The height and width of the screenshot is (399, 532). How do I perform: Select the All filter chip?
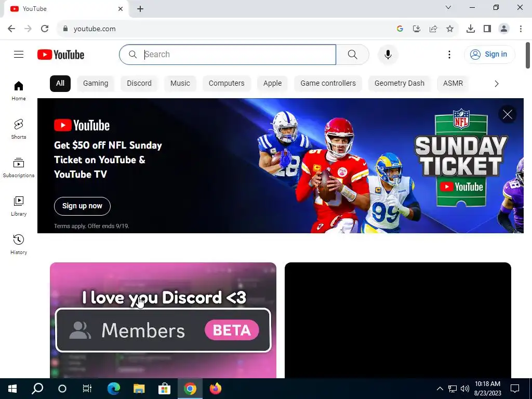pos(60,84)
